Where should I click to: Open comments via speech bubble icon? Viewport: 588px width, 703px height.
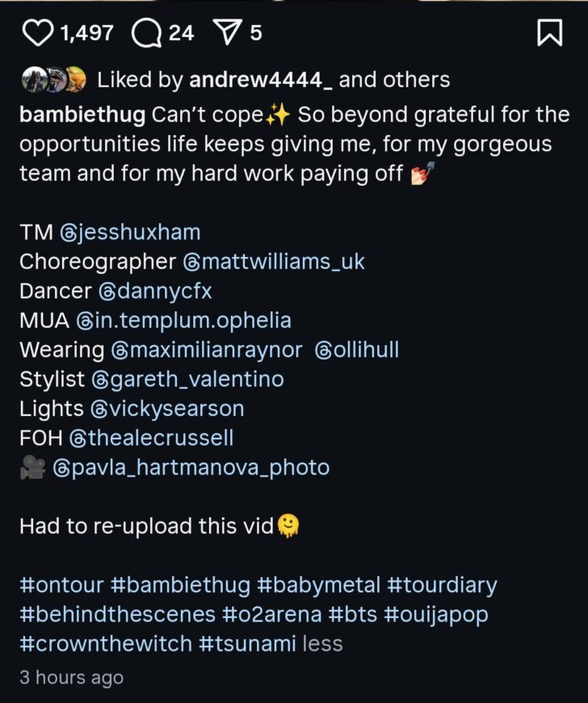(x=145, y=32)
